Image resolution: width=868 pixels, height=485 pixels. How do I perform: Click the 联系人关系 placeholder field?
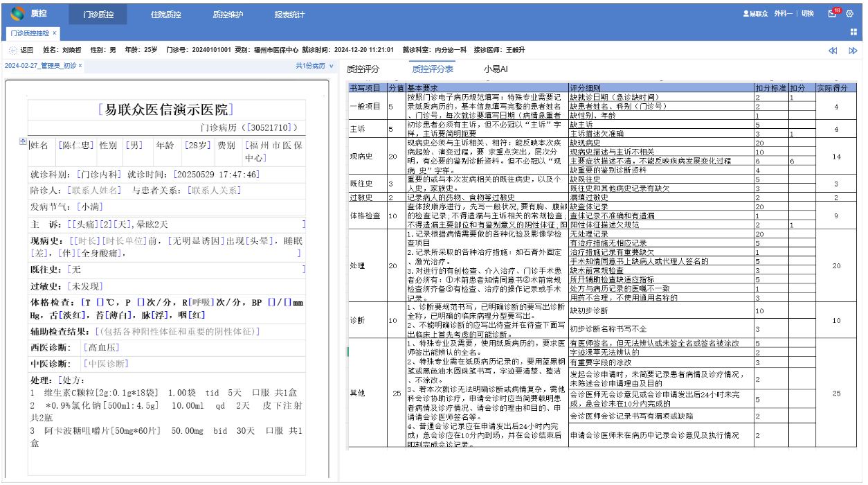(214, 190)
